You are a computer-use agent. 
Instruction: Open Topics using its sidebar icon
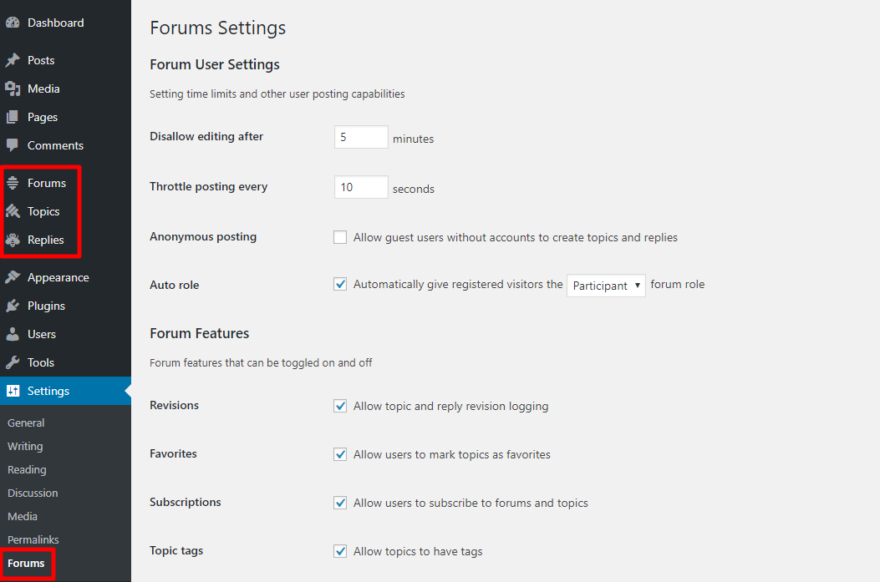point(14,211)
